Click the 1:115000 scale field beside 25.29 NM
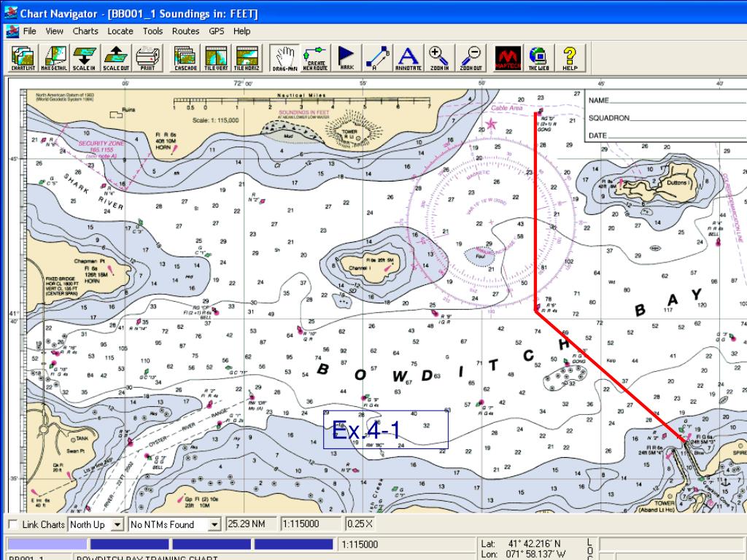 [311, 524]
